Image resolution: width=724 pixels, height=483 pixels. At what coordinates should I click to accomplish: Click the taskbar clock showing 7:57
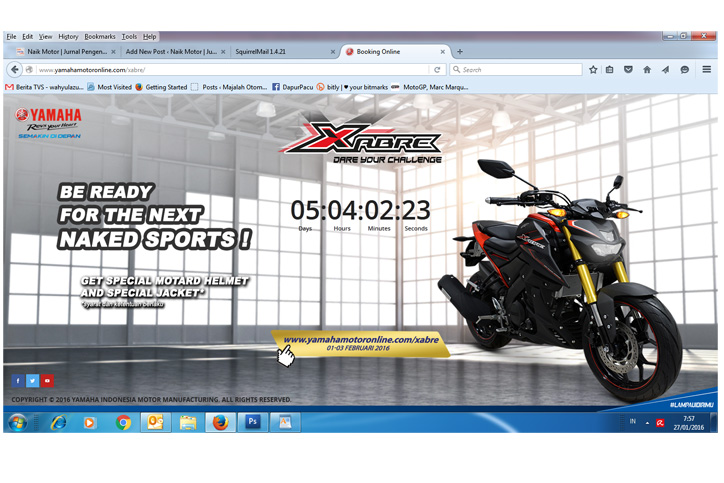tap(688, 423)
